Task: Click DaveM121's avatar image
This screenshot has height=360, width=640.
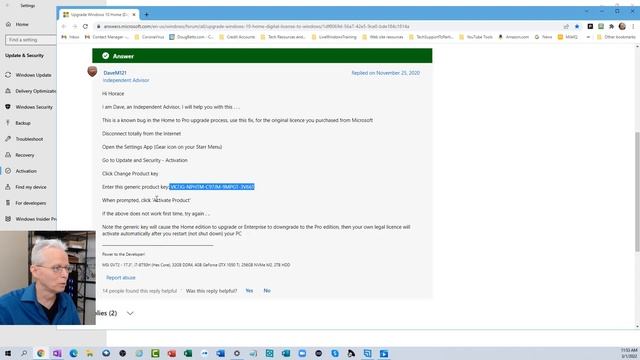Action: click(92, 71)
